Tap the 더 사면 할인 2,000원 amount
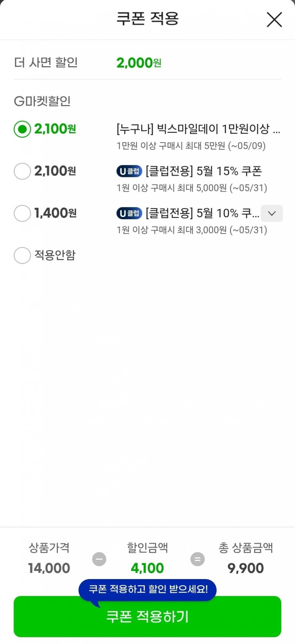 pos(139,63)
